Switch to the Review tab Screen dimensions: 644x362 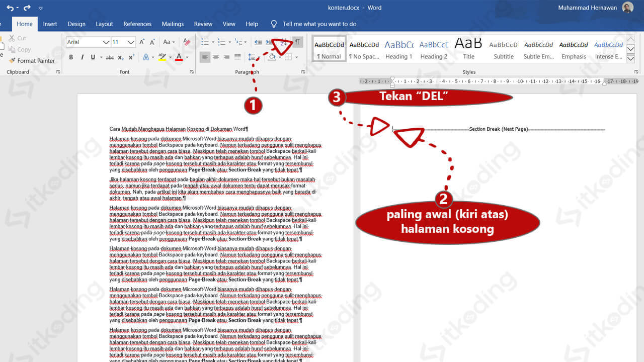click(x=203, y=24)
